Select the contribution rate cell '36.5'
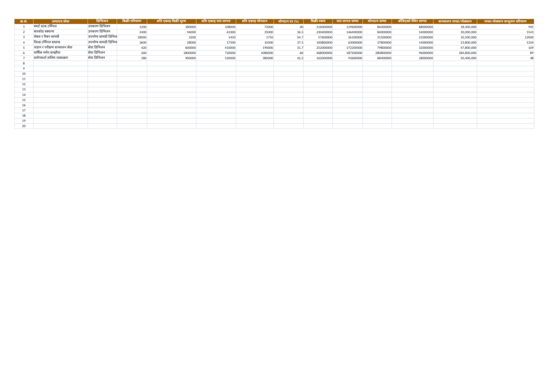 point(288,32)
